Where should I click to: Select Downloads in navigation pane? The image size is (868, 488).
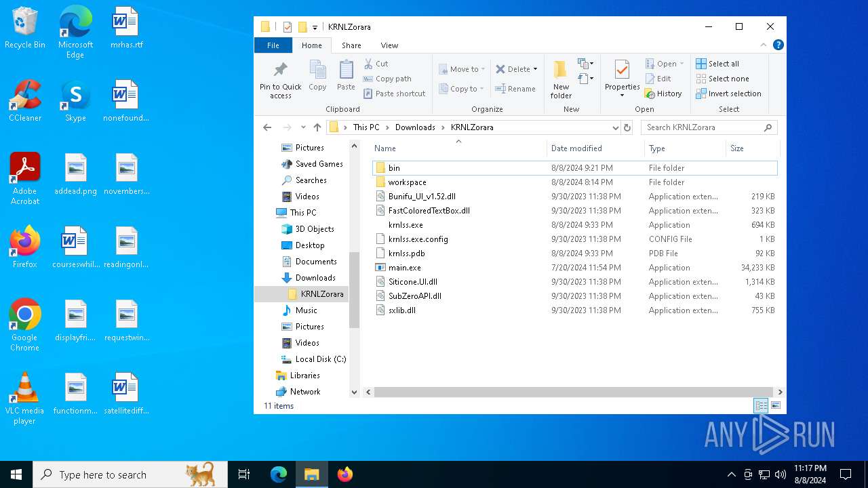click(315, 278)
